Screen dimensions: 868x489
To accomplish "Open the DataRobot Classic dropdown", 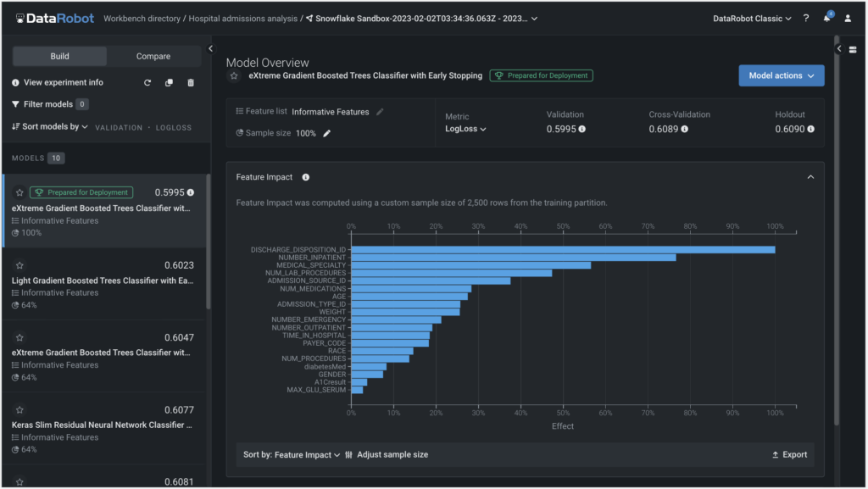I will point(752,19).
